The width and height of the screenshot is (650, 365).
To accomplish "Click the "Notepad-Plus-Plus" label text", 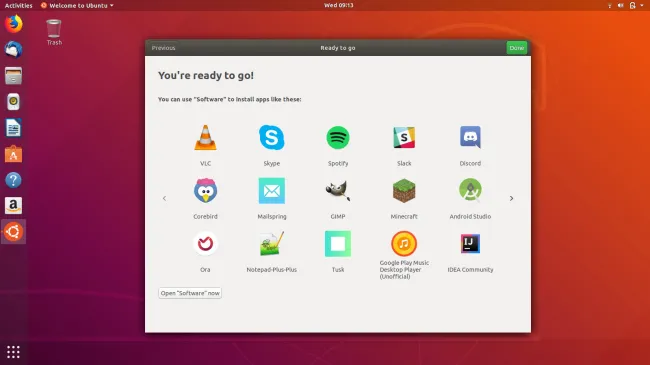I will 272,270.
